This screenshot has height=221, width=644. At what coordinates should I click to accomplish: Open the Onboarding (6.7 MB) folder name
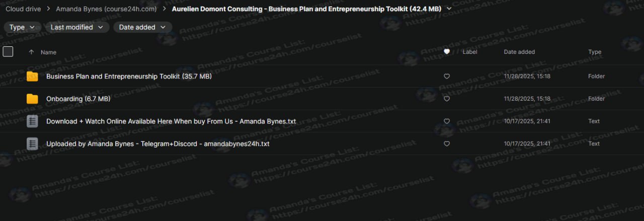coord(78,99)
